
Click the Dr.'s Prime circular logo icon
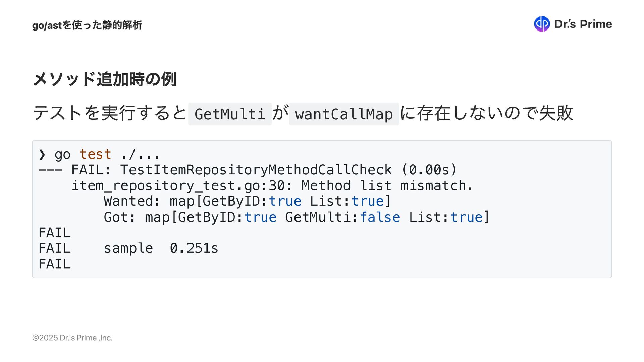542,24
